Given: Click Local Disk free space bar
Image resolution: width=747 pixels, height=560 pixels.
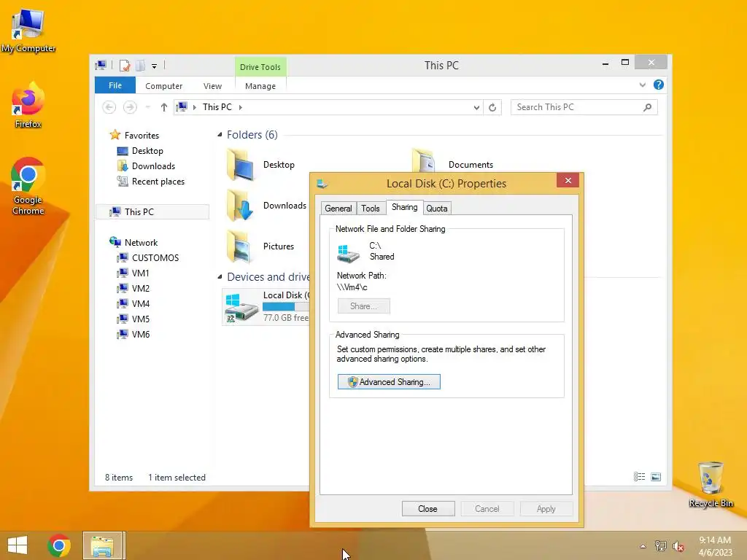Looking at the screenshot, I should coord(286,307).
